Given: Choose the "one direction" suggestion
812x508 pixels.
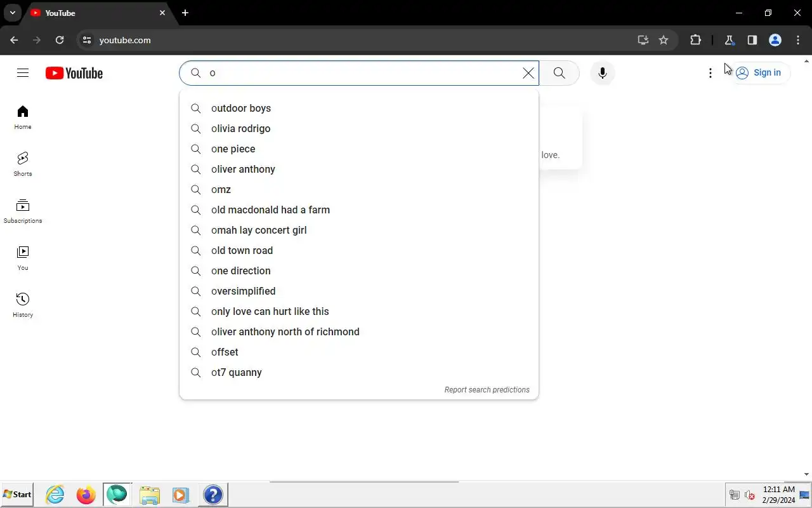Looking at the screenshot, I should pyautogui.click(x=359, y=271).
